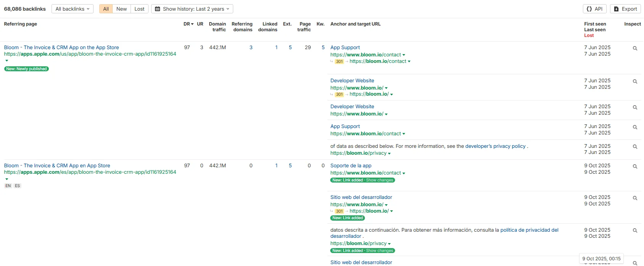Expand the All backlinks filter dropdown

click(x=72, y=9)
